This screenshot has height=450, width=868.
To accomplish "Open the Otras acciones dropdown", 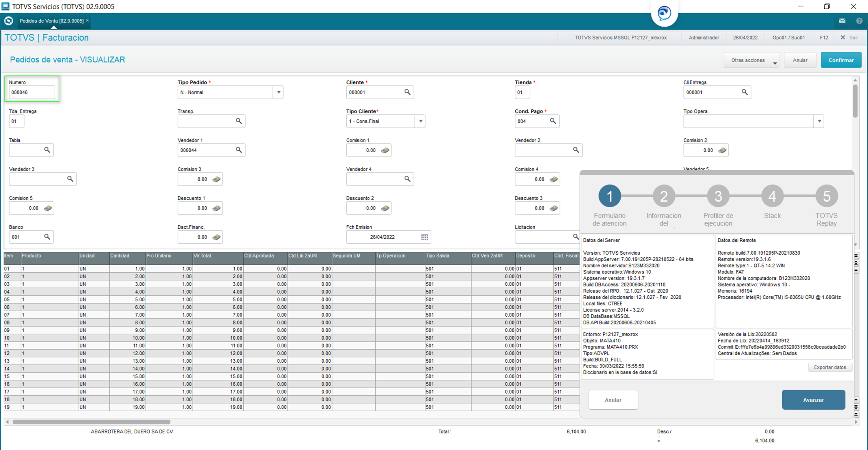I will 751,60.
